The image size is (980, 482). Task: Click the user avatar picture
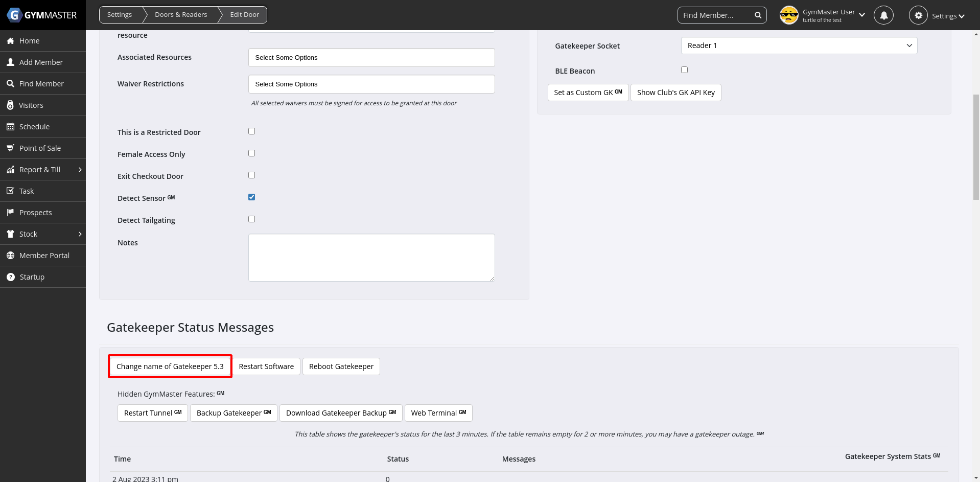pyautogui.click(x=789, y=15)
